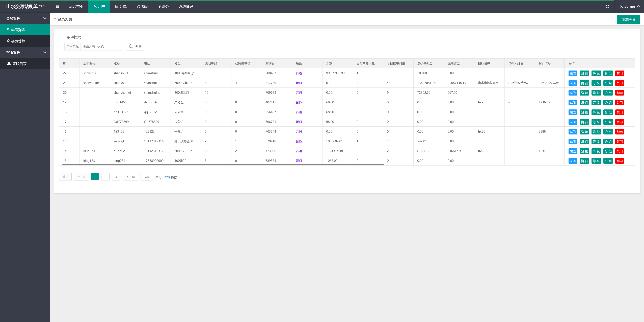
Task: Collapse the 客服管理 sidebar group
Action: pyautogui.click(x=25, y=53)
